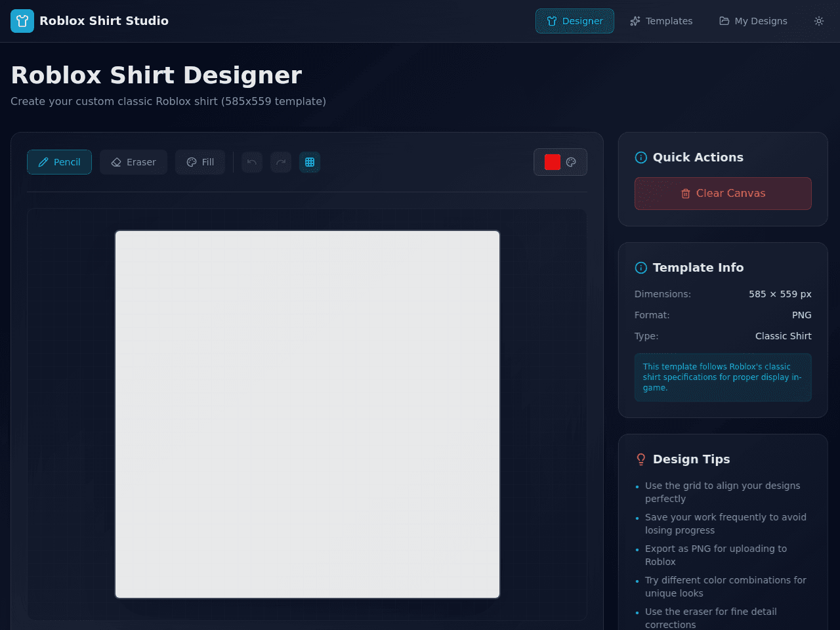Clear the canvas
The width and height of the screenshot is (840, 630).
pyautogui.click(x=723, y=194)
